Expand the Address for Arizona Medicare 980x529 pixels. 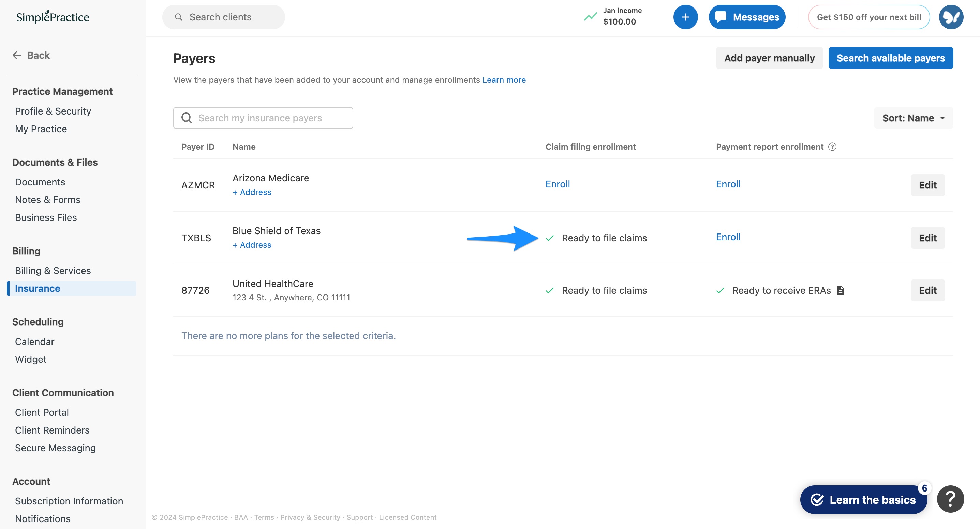252,192
